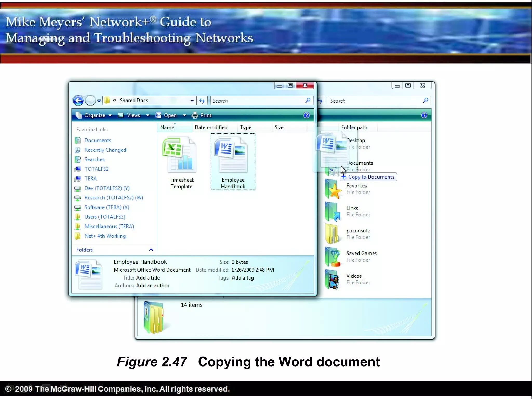Click Add a tag field in details
532x399 pixels.
(243, 278)
